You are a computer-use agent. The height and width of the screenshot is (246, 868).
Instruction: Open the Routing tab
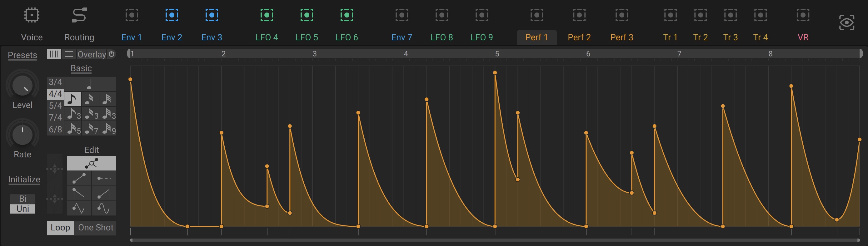pos(79,23)
